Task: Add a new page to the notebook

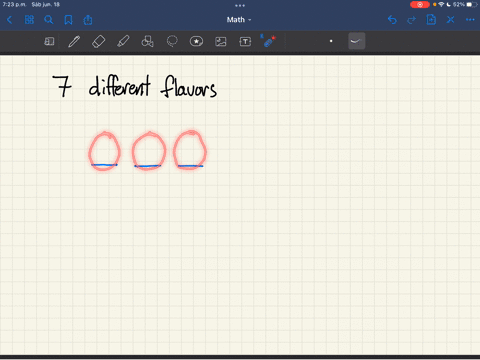Action: click(x=431, y=20)
